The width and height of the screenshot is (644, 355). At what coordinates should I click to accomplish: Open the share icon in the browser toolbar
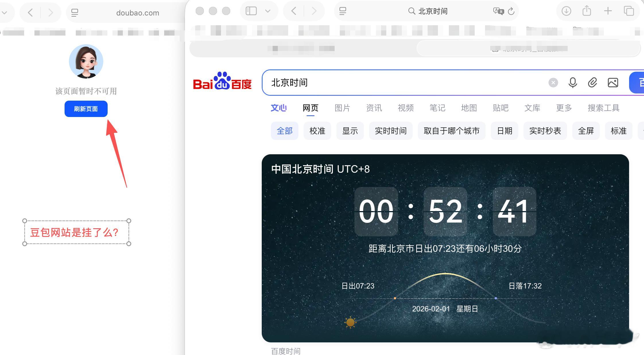tap(586, 11)
